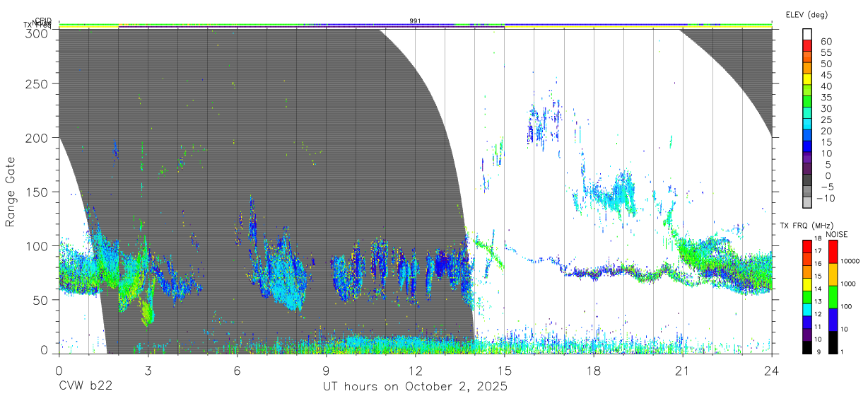Image resolution: width=868 pixels, height=401 pixels.
Task: Click the green ELEV swatch between 30 and 35
Action: [x=807, y=103]
